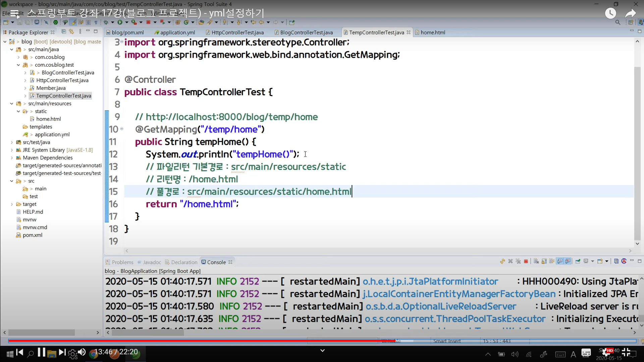644x362 pixels.
Task: Open the New file dropdown arrow
Action: coord(12,22)
